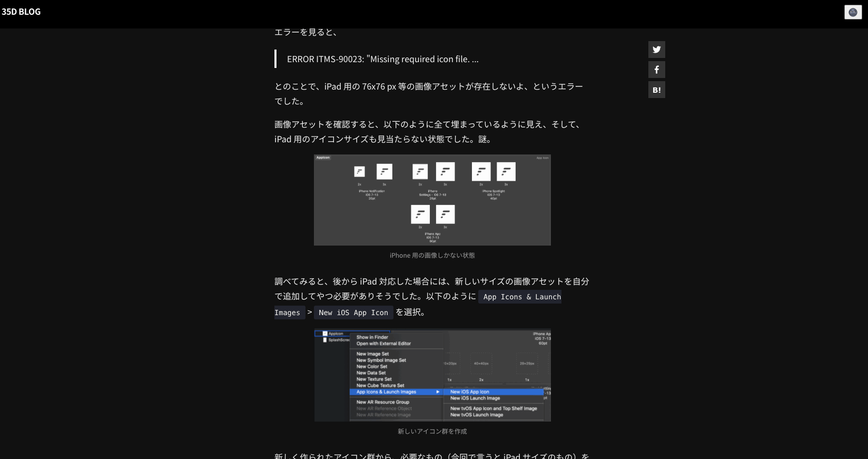The width and height of the screenshot is (868, 459).
Task: Go to the 35D BLOG home link
Action: coord(21,12)
